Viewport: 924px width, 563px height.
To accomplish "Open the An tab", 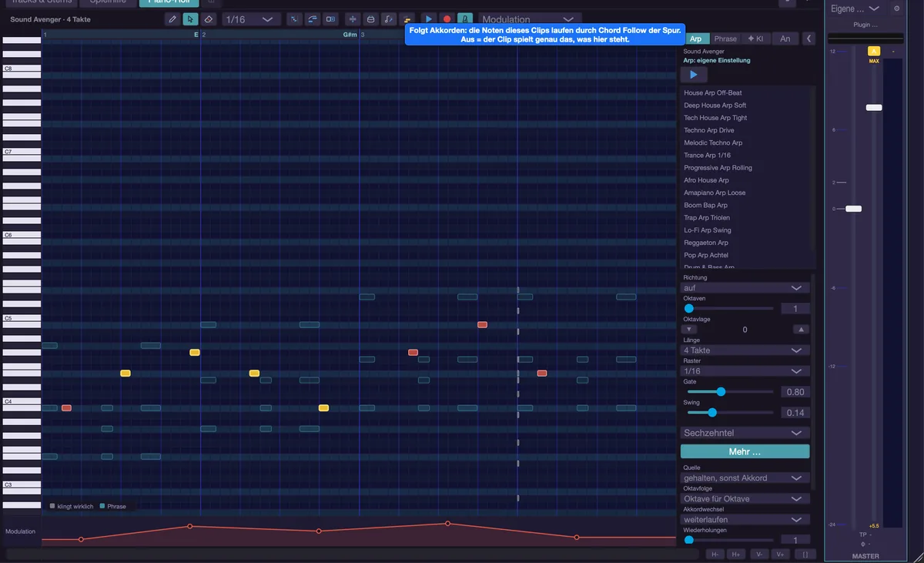I will click(785, 39).
